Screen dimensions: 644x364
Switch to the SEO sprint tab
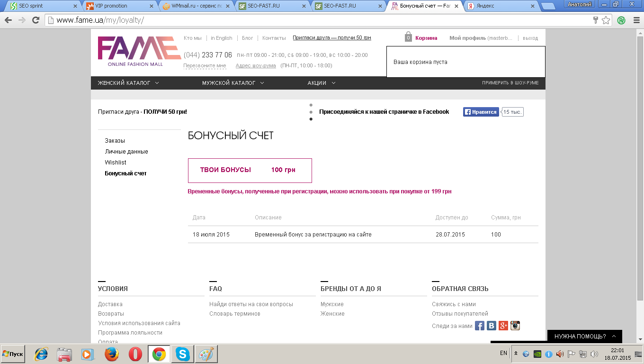[44, 6]
